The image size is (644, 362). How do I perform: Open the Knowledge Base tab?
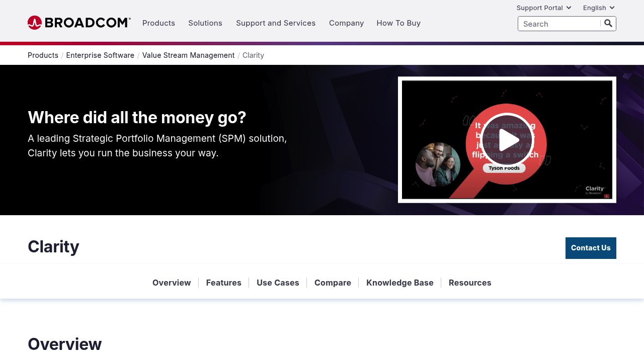[400, 283]
